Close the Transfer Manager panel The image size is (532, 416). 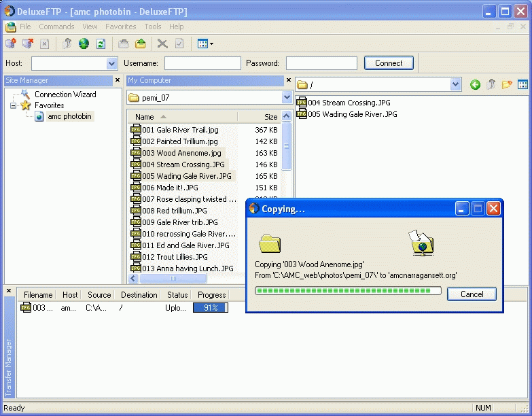9,291
